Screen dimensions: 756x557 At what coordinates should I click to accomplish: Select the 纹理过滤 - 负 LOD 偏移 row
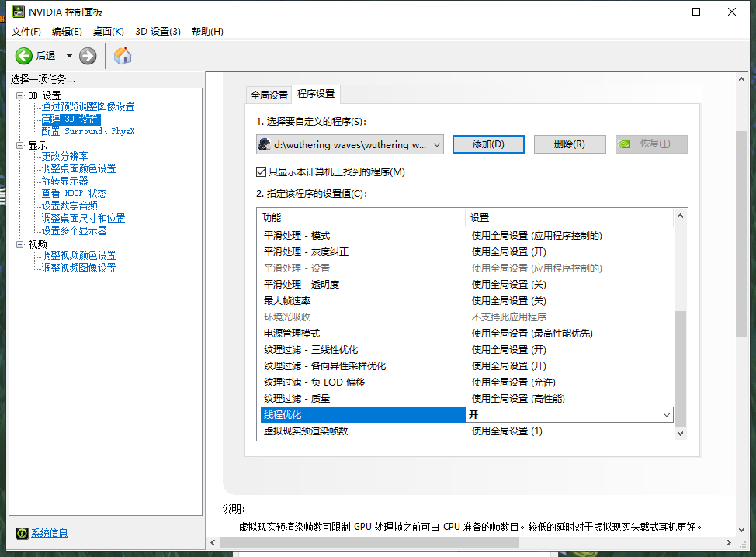point(466,382)
